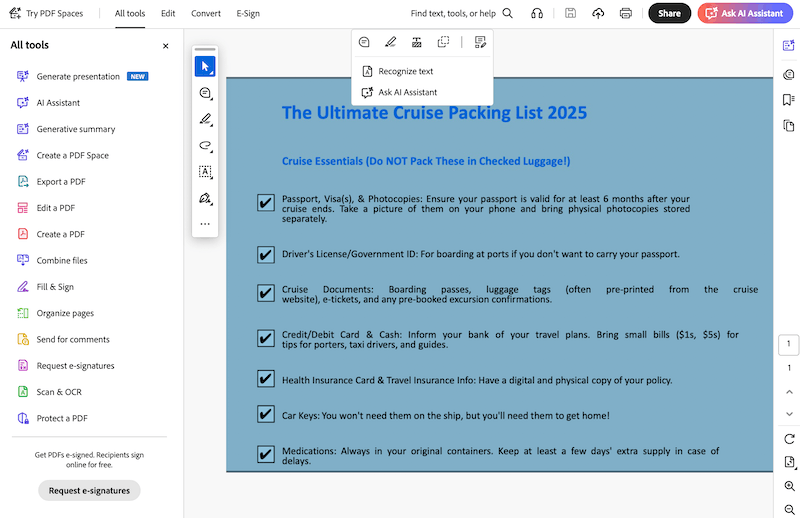
Task: Open Protect a PDF tool
Action: point(52,418)
